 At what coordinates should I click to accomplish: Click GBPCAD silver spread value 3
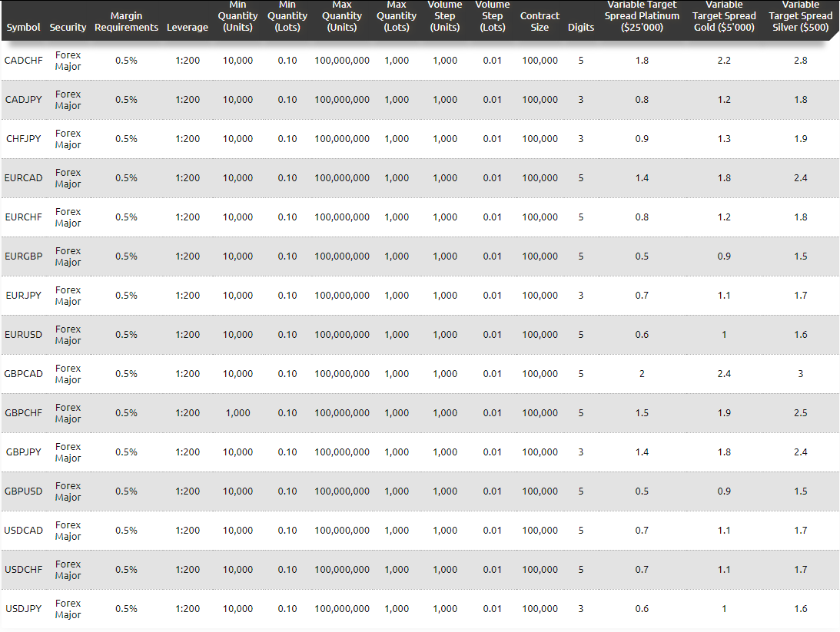(x=800, y=373)
